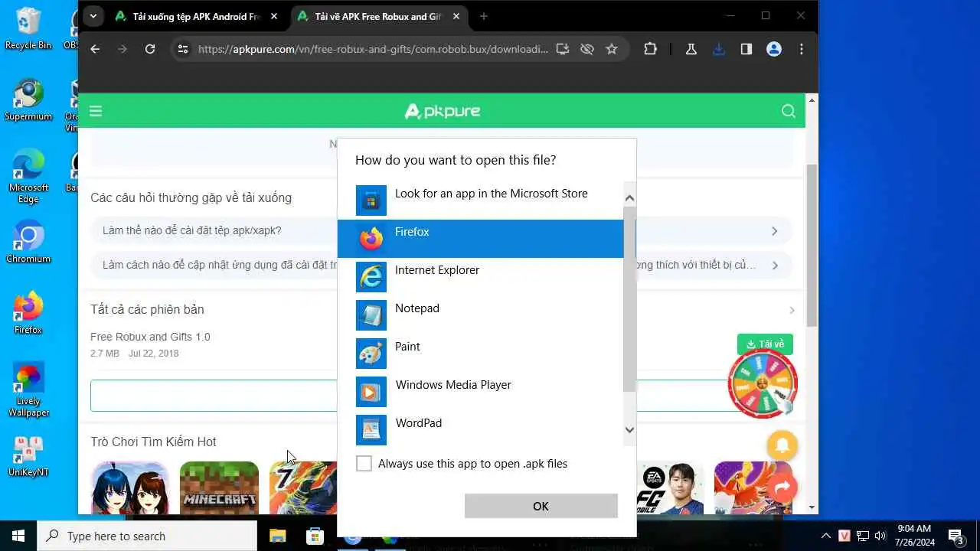Image resolution: width=980 pixels, height=551 pixels.
Task: Open the browser three-dot menu
Action: click(x=802, y=49)
